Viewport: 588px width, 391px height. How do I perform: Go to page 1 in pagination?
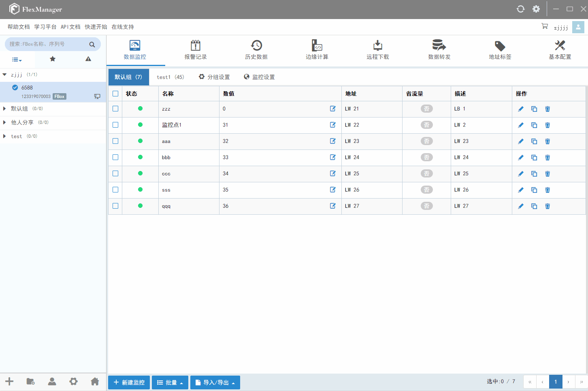[556, 382]
